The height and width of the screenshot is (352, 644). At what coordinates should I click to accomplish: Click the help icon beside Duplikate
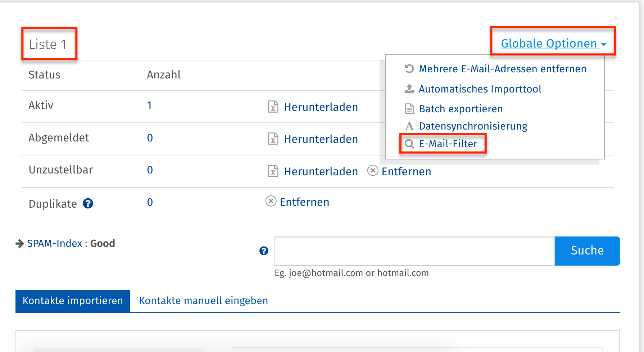click(88, 204)
